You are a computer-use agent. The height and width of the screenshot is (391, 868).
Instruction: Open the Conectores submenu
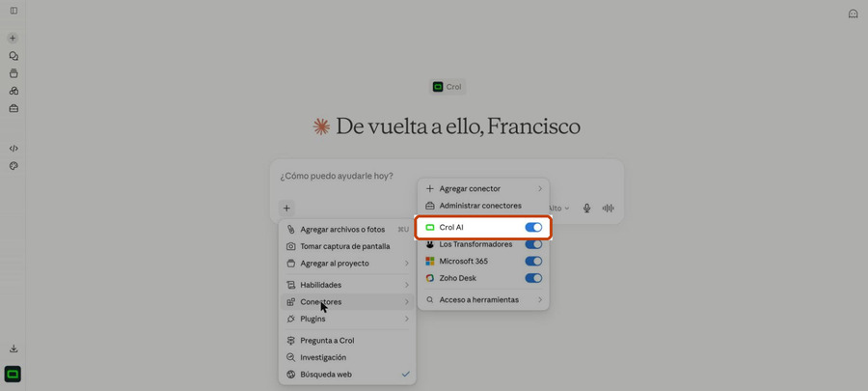[x=347, y=302]
